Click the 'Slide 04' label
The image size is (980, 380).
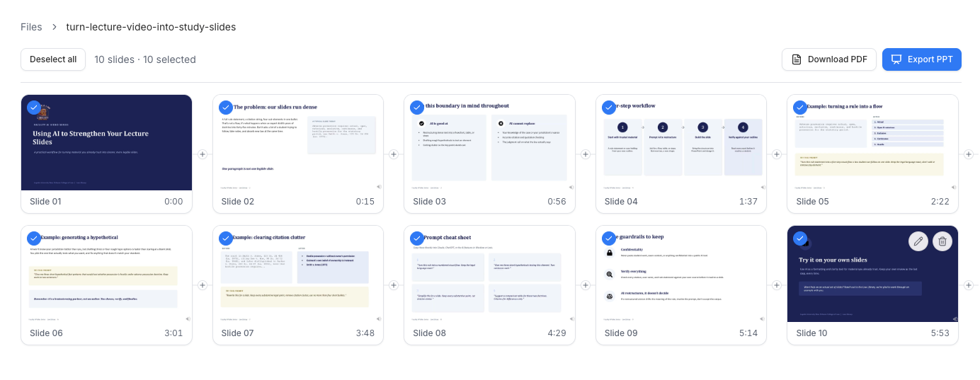click(621, 202)
